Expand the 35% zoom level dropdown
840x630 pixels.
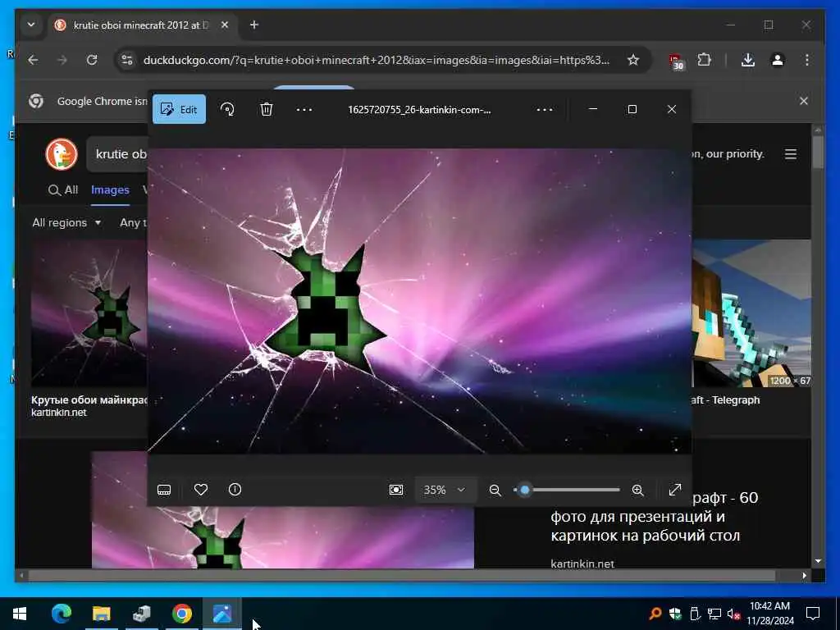[445, 490]
